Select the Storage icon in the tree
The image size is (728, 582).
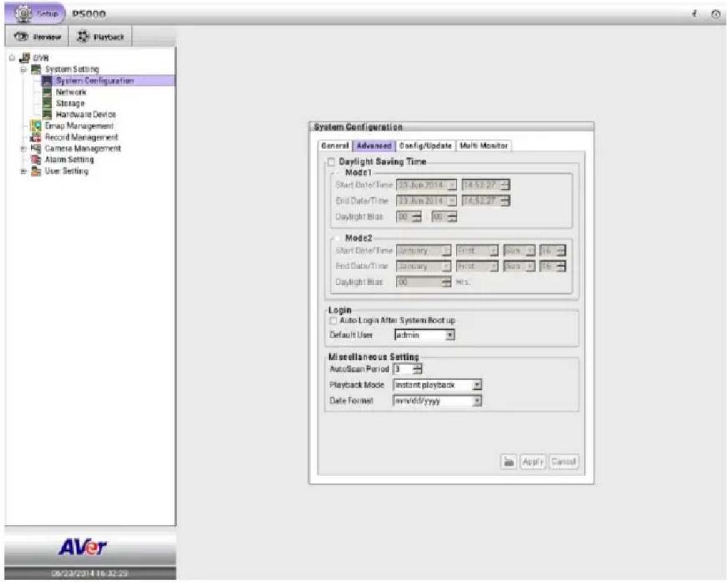[x=47, y=103]
